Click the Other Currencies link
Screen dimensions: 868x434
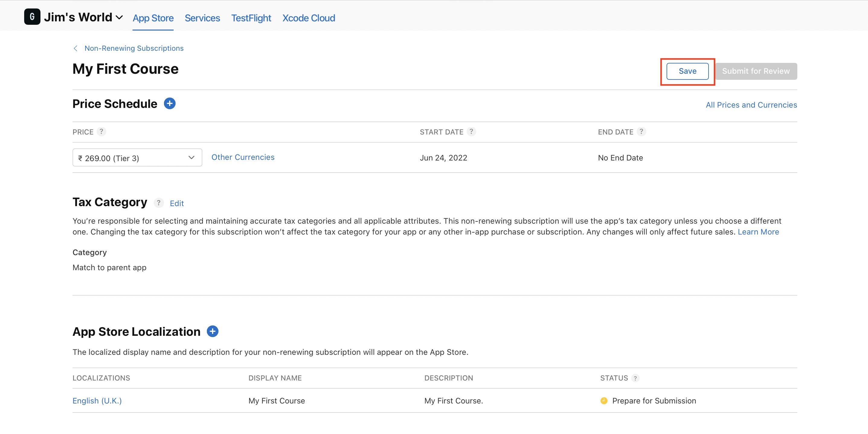pyautogui.click(x=243, y=157)
